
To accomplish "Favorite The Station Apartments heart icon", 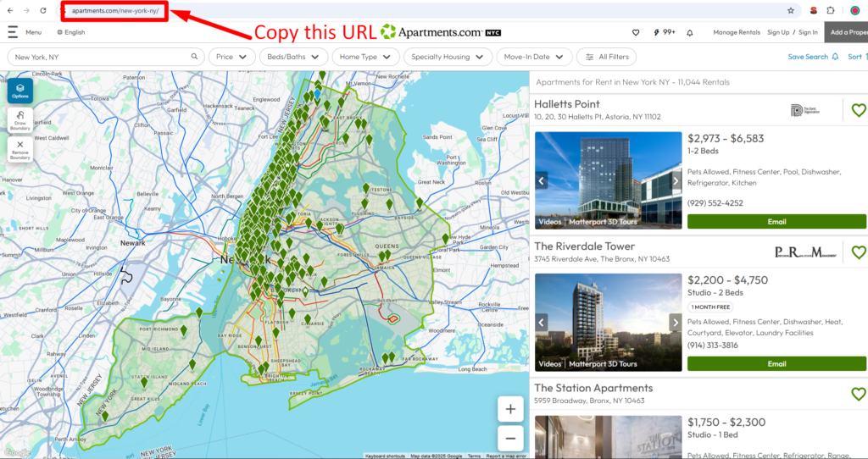I will (x=859, y=395).
